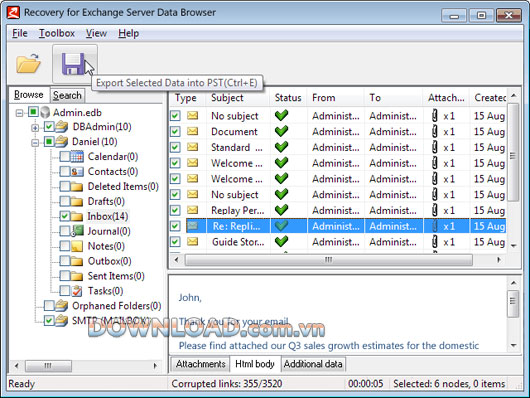Click the envelope icon of Re: Repli row
This screenshot has height=398, width=530.
point(193,226)
